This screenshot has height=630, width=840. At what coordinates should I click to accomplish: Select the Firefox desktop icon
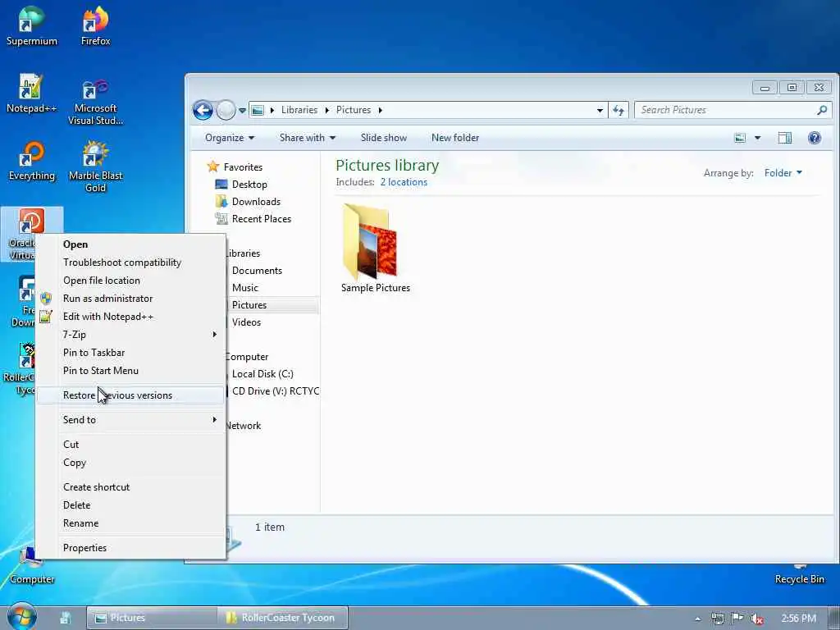[95, 25]
